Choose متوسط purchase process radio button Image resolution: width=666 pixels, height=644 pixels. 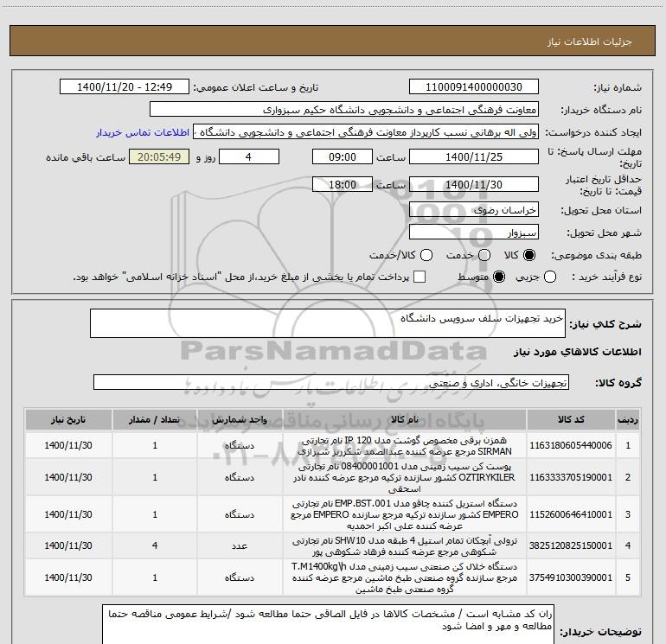point(499,277)
